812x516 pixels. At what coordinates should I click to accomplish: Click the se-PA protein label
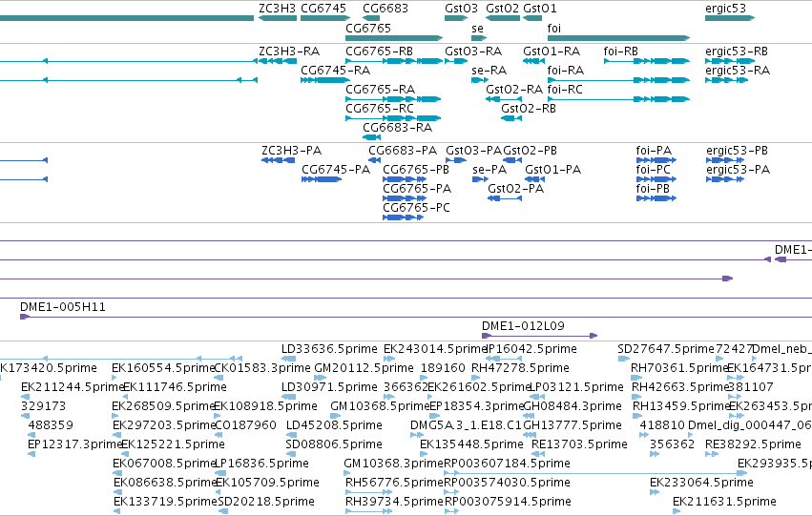tap(489, 170)
